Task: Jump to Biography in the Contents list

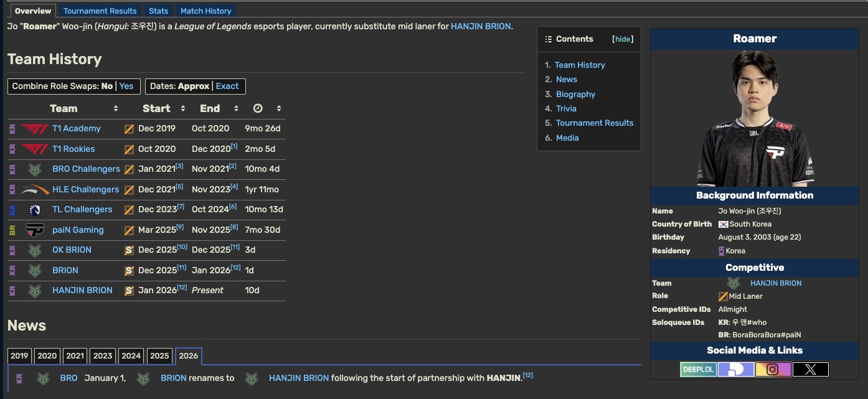Action: (x=575, y=95)
